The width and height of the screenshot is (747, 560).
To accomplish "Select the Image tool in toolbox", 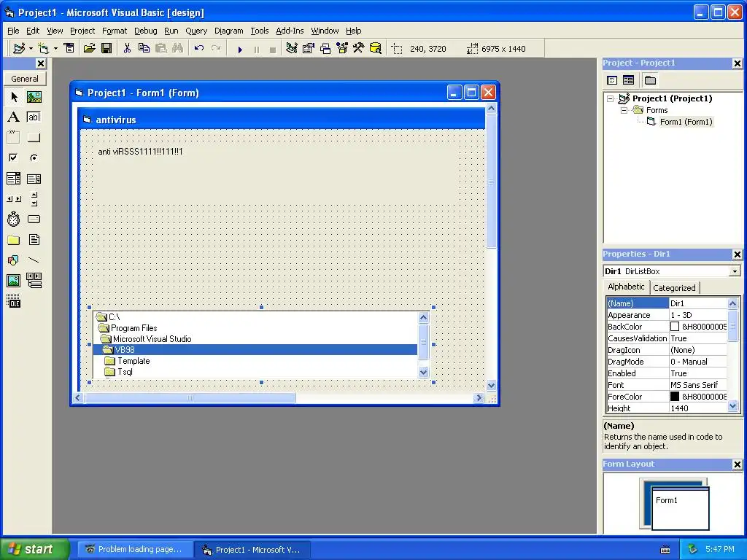I will point(14,281).
